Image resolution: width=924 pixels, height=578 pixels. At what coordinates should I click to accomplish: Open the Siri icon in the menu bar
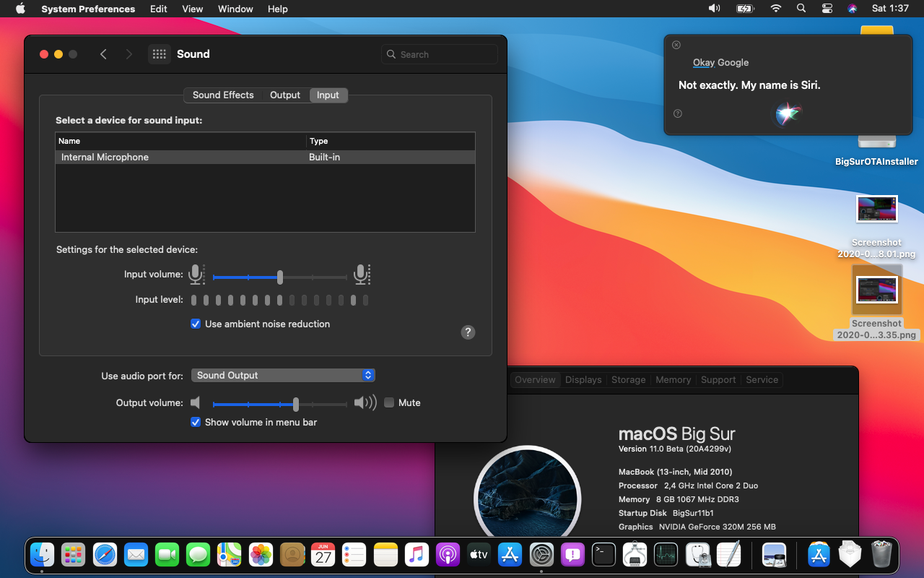point(852,9)
